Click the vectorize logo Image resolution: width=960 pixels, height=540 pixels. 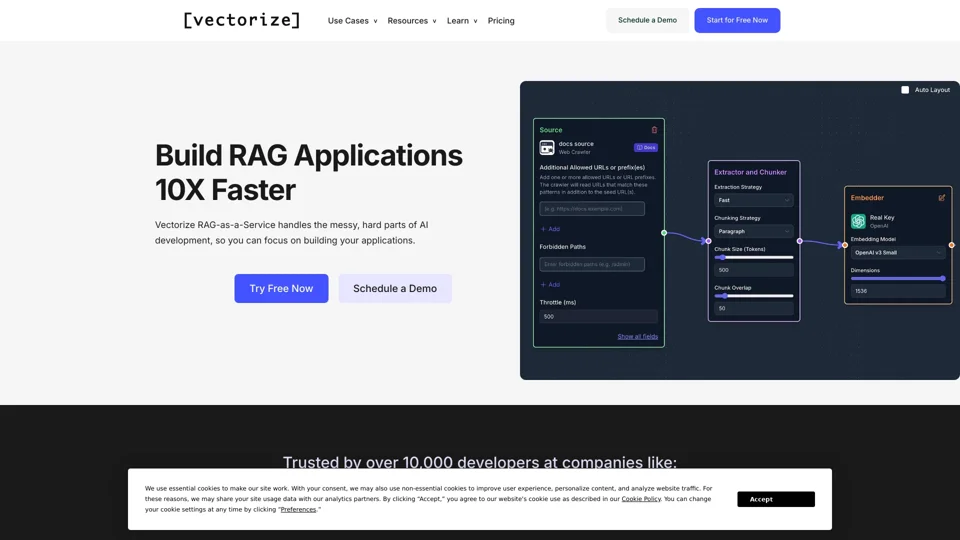point(242,20)
